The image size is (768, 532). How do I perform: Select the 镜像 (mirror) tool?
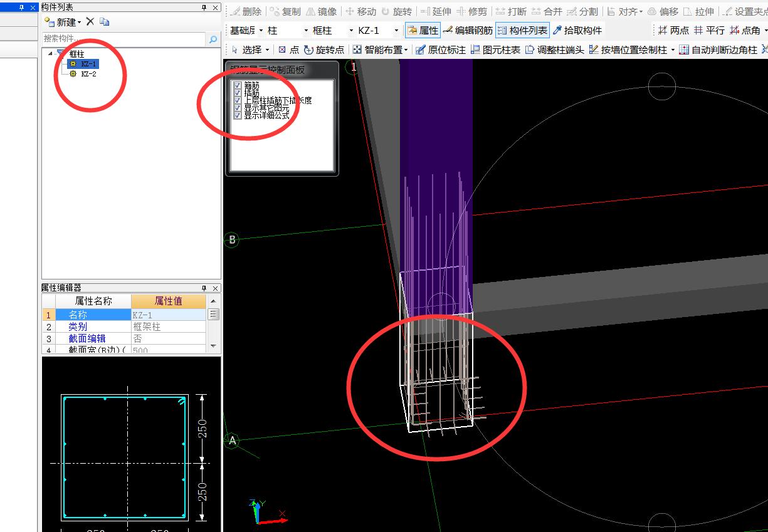[x=322, y=11]
